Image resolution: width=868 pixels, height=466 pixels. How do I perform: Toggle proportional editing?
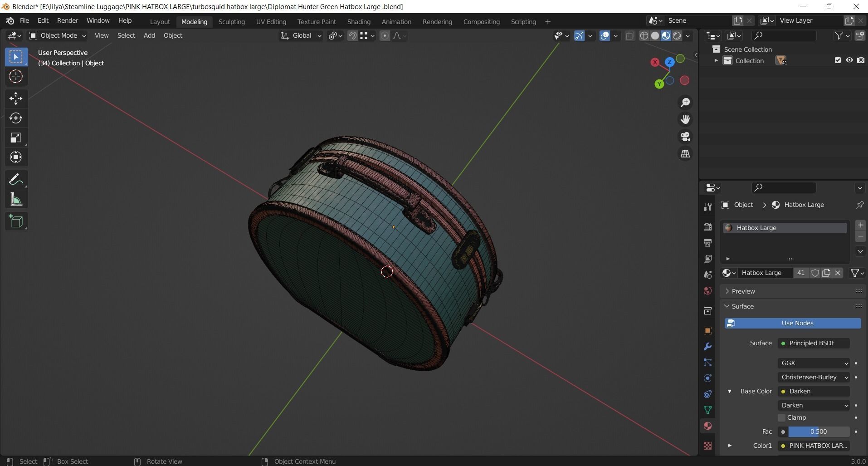point(385,35)
